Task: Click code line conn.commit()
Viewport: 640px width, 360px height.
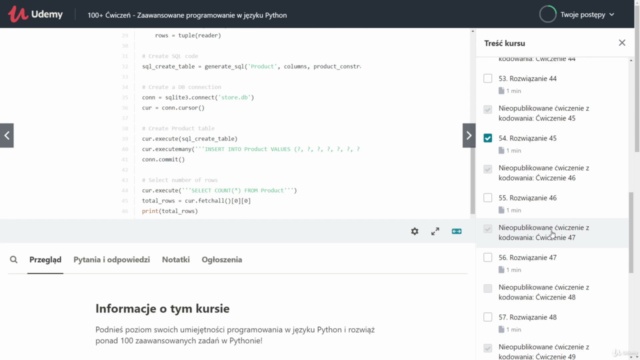Action: point(163,160)
